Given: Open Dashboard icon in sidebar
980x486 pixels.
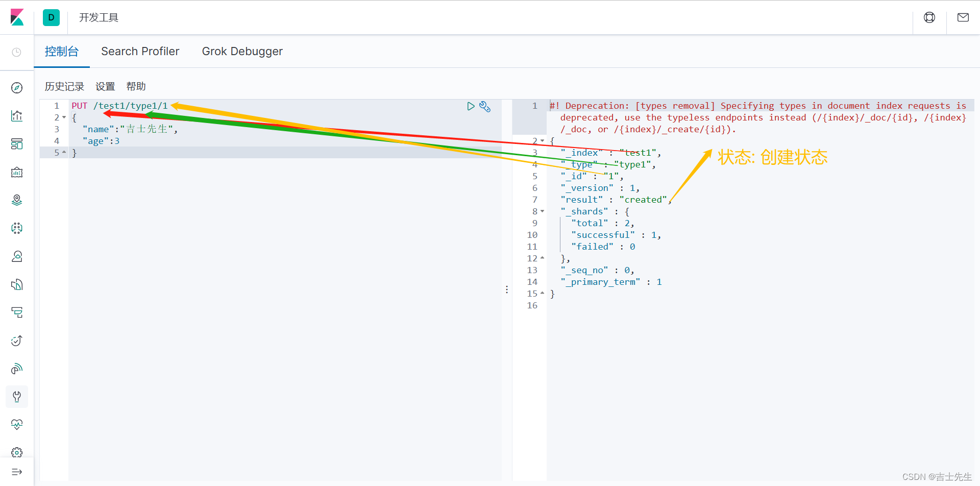Looking at the screenshot, I should pyautogui.click(x=17, y=144).
